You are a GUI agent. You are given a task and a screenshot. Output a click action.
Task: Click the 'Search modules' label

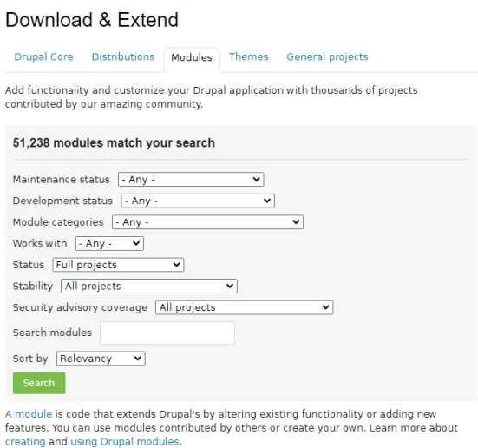(x=52, y=333)
